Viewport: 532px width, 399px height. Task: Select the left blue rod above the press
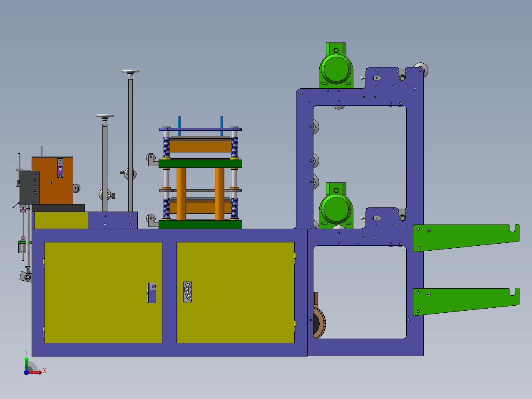coord(179,126)
